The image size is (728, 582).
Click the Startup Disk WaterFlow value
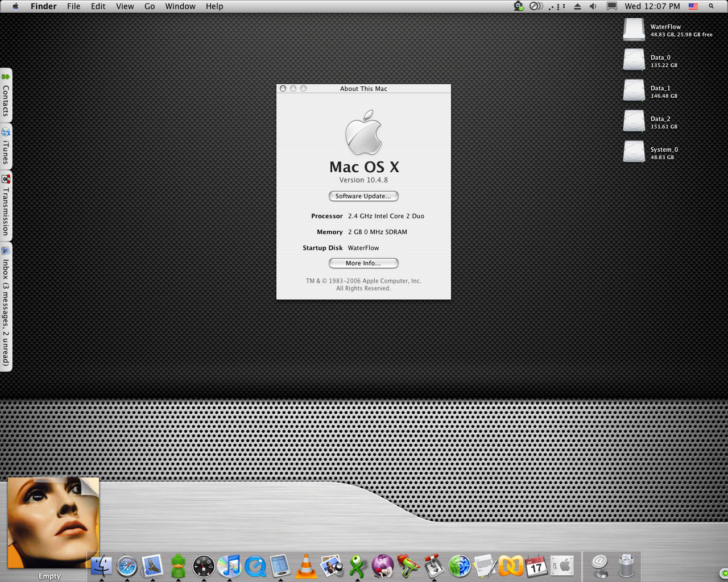(x=363, y=248)
